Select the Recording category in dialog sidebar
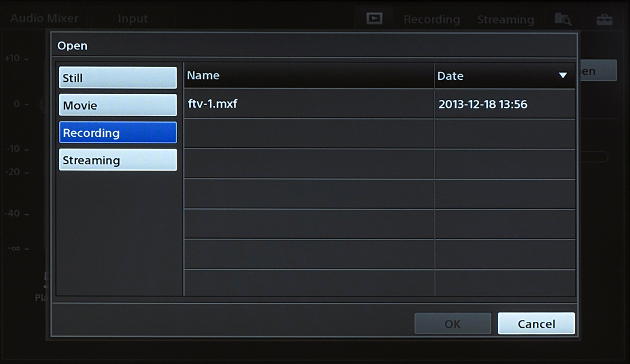 118,132
